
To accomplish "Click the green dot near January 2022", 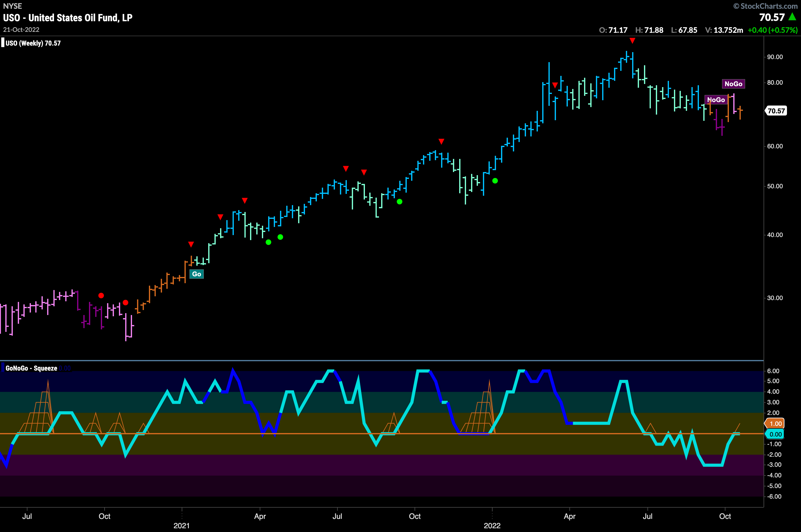I will 495,181.
